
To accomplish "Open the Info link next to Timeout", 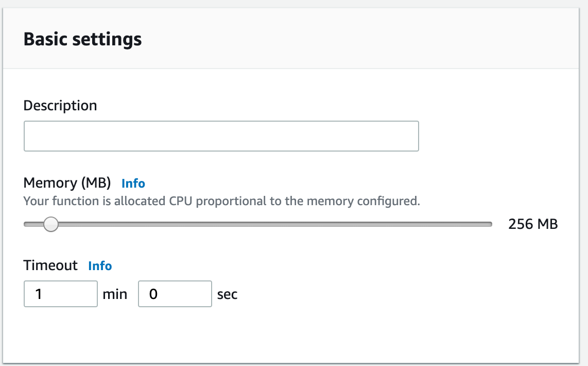I will click(100, 266).
